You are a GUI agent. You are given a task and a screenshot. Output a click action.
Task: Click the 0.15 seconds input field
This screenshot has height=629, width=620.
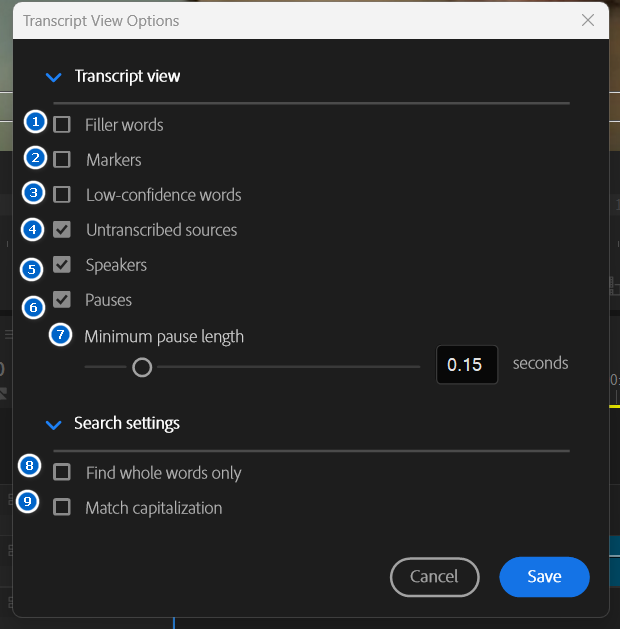click(466, 365)
